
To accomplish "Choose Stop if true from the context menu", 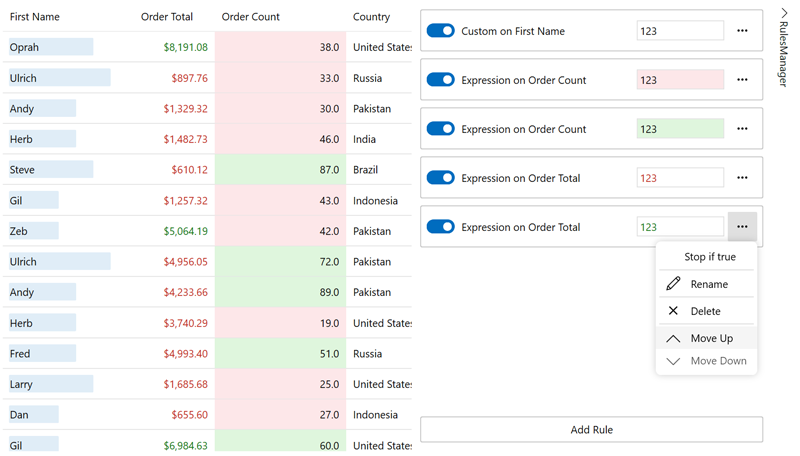I will 707,257.
